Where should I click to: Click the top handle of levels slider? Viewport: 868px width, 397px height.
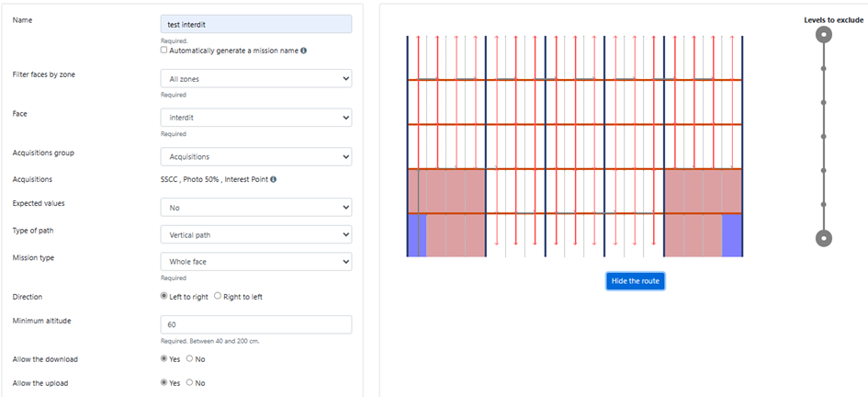[x=824, y=35]
